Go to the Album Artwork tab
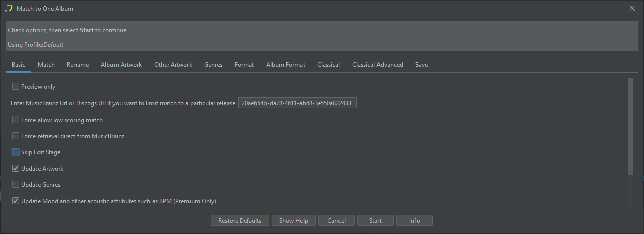644x234 pixels. 122,65
